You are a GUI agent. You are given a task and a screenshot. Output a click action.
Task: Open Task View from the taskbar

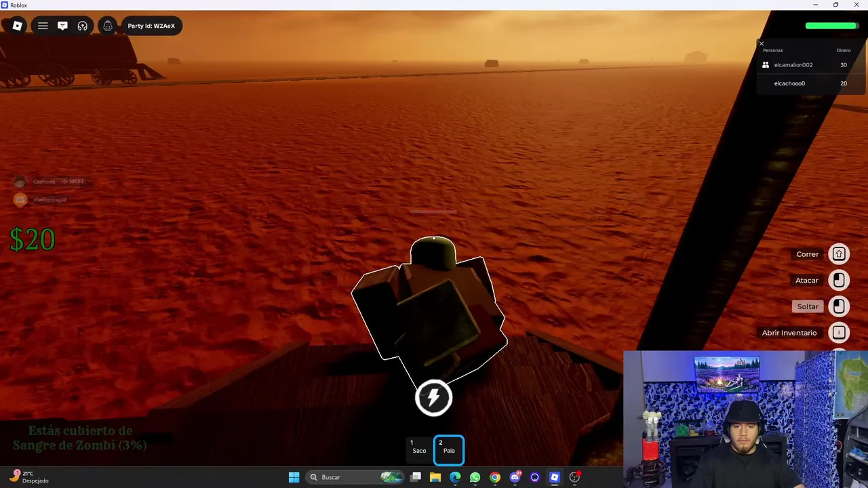pos(416,477)
